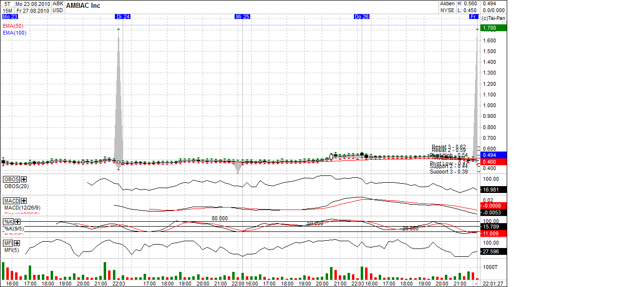
Task: Select the 5T period cell
Action: pyautogui.click(x=7, y=3)
